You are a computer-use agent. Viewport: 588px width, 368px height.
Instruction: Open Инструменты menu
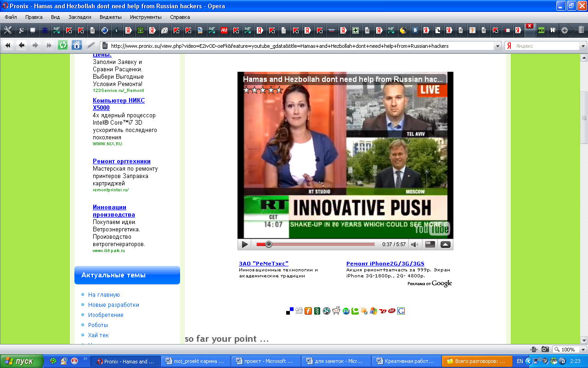tap(146, 17)
